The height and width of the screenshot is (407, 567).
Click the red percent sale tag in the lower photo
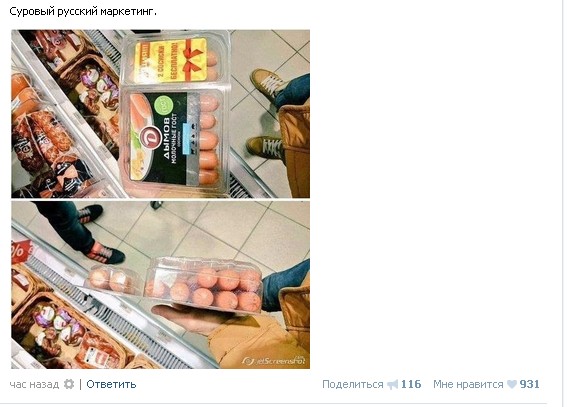point(21,250)
